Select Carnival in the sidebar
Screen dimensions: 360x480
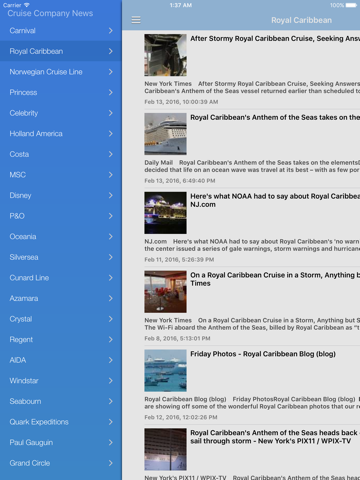tap(61, 31)
